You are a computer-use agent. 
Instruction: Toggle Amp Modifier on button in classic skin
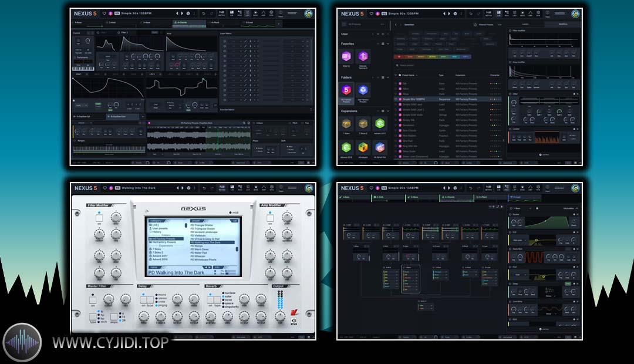click(x=270, y=218)
